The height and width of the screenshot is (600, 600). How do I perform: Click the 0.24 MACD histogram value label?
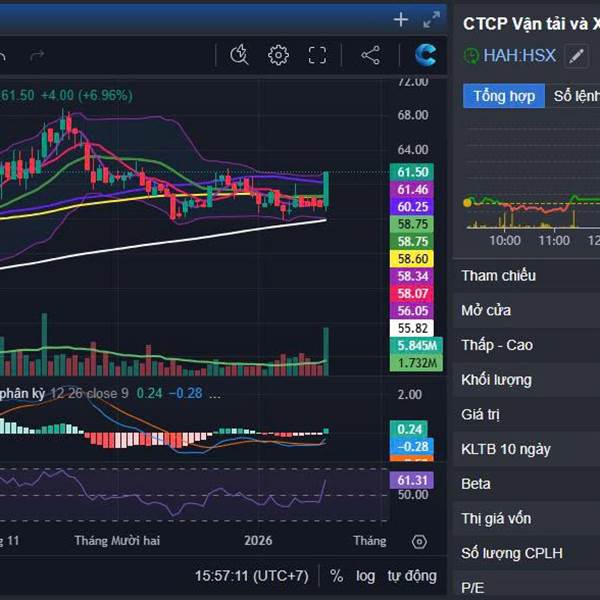coord(409,429)
